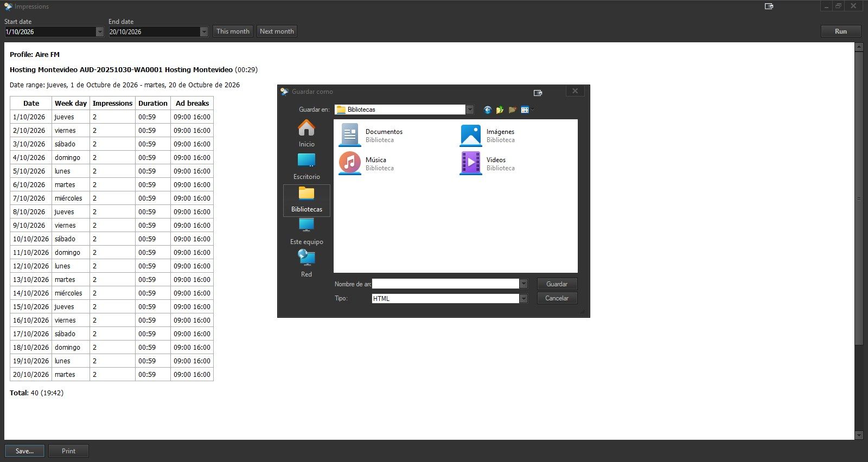Screen dimensions: 868x462
Task: Click the 'Ad breaks' column header
Action: [192, 104]
